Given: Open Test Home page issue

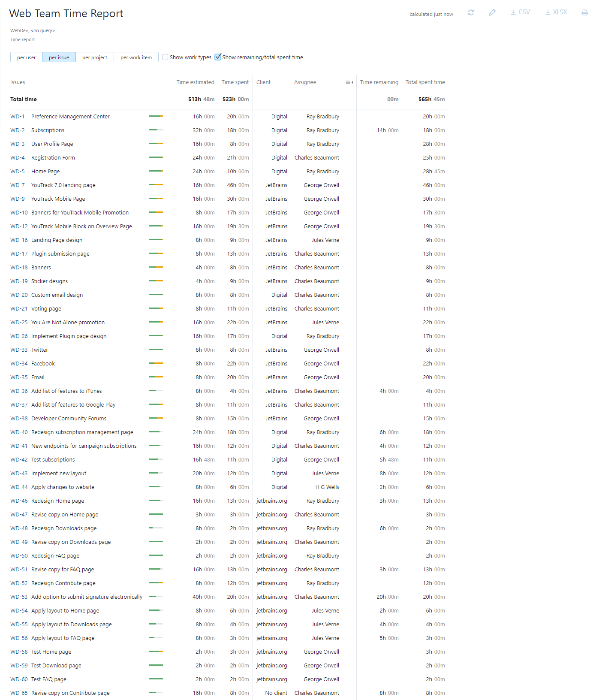Looking at the screenshot, I should pyautogui.click(x=51, y=652).
